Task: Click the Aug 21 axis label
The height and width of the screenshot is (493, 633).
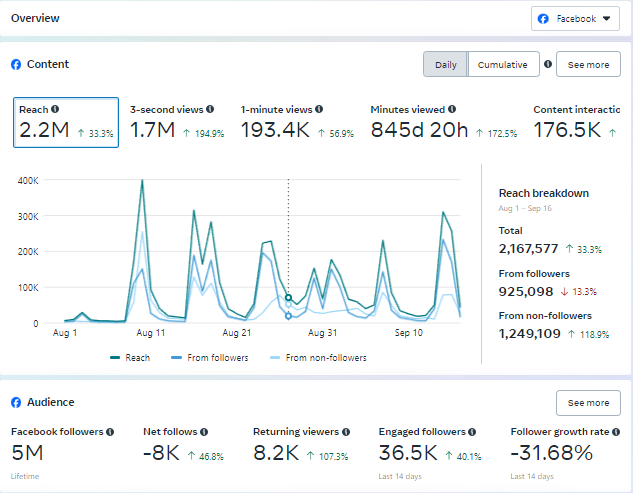Action: tap(237, 333)
